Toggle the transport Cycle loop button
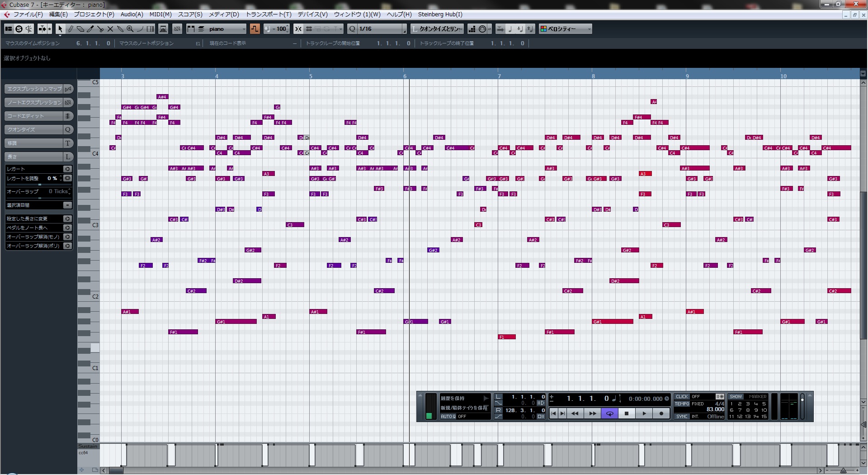 click(x=609, y=413)
